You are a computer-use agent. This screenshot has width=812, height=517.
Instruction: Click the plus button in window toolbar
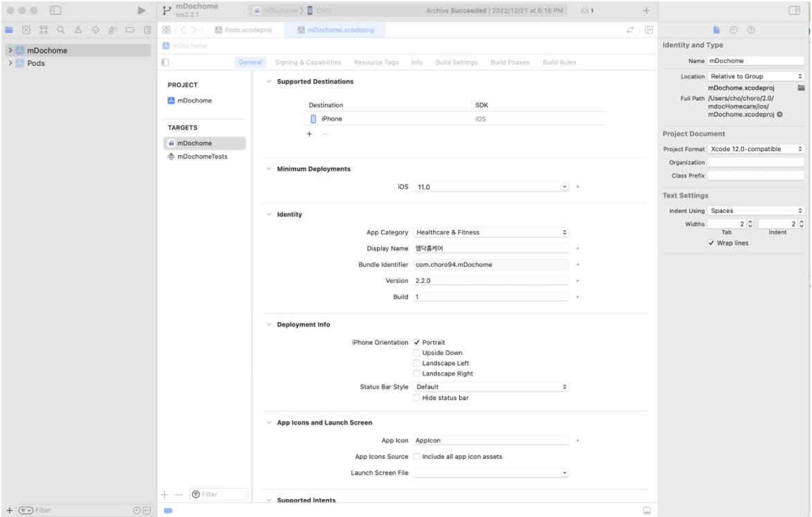pyautogui.click(x=646, y=10)
